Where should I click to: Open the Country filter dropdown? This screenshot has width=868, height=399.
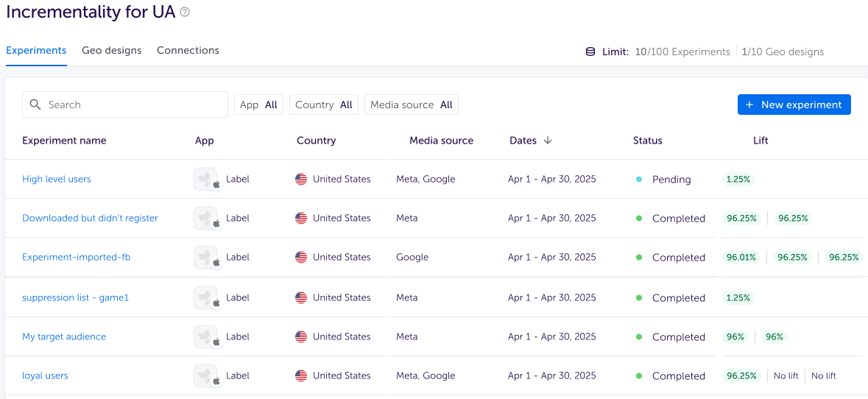(x=324, y=105)
